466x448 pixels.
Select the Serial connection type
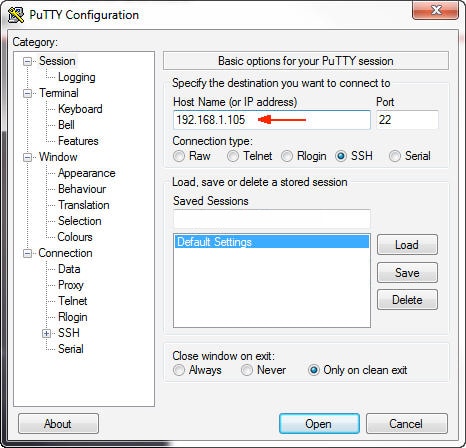395,156
